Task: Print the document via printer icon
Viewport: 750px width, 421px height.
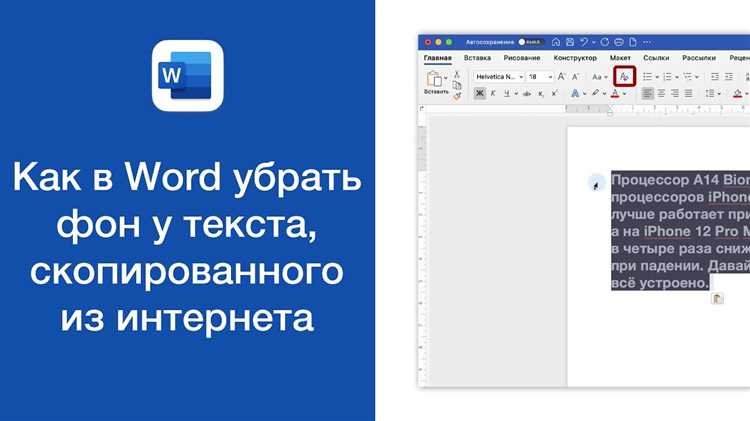Action: [619, 42]
